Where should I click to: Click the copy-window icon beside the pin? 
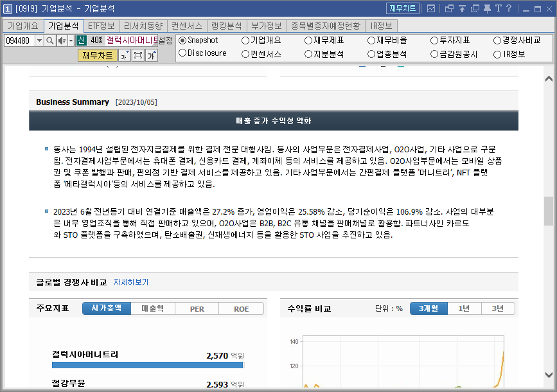click(x=475, y=8)
